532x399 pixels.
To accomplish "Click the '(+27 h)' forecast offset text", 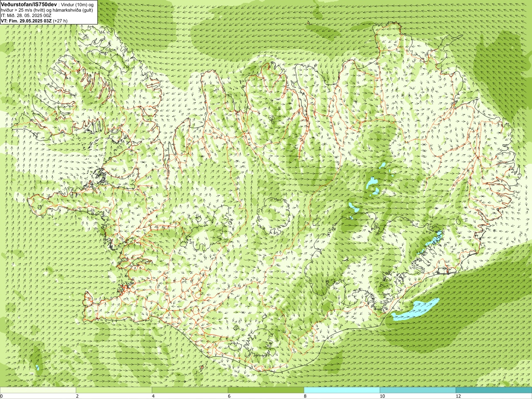I will pos(60,21).
